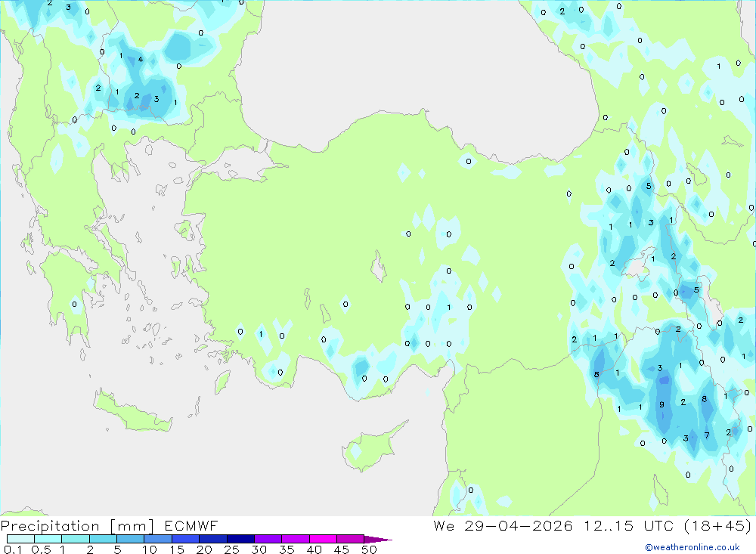Screen dimensions: 756x554
Task: Click the 1–2 mm legend color swatch
Action: 76,539
